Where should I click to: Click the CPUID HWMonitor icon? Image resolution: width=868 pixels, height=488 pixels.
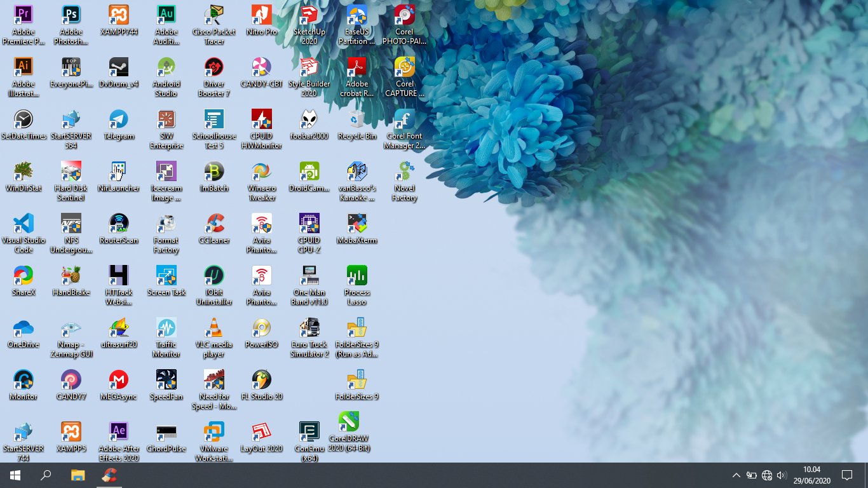[262, 128]
